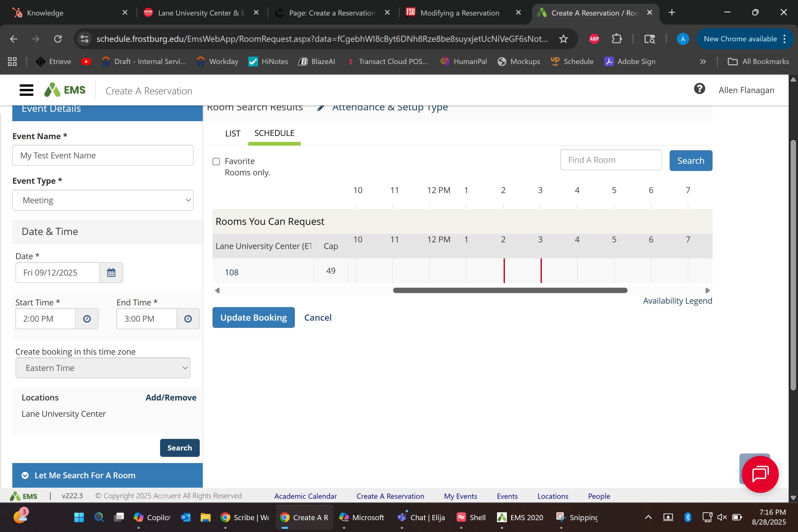Switch to Modifying a Reservation browser tab
Screen dimensions: 798x532
[459, 13]
